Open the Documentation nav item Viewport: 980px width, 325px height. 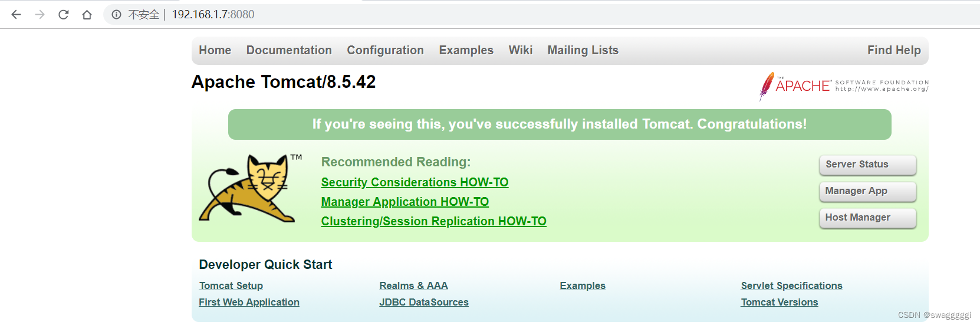(289, 51)
